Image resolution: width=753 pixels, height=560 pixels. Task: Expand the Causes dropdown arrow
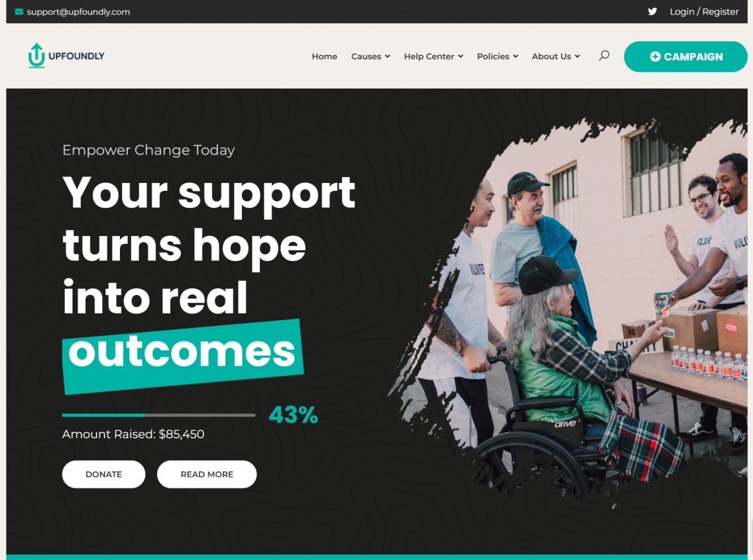click(388, 56)
